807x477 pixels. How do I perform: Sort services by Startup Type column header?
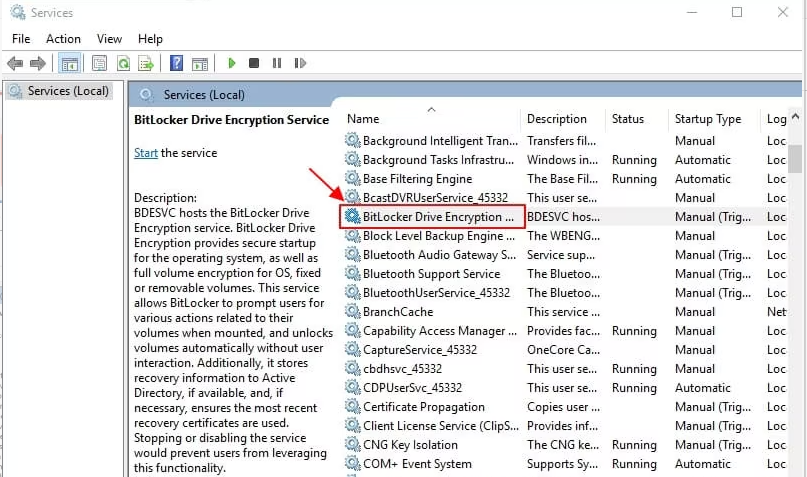click(708, 119)
